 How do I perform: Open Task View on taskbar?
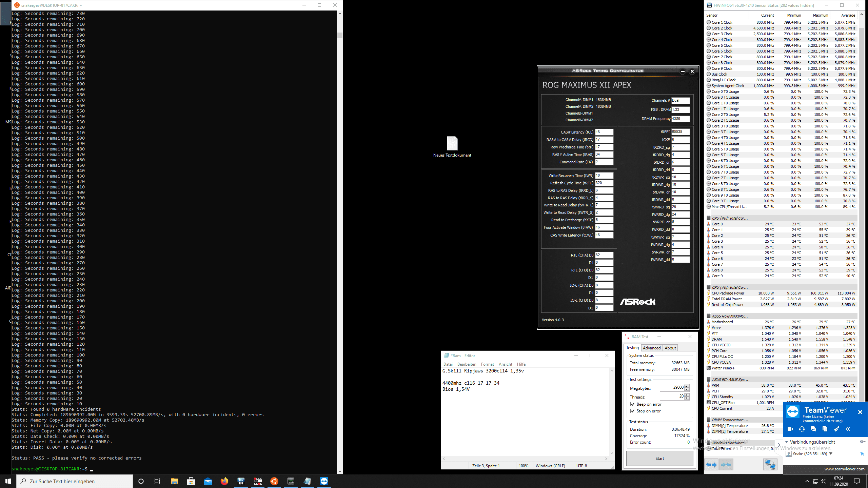(x=157, y=481)
